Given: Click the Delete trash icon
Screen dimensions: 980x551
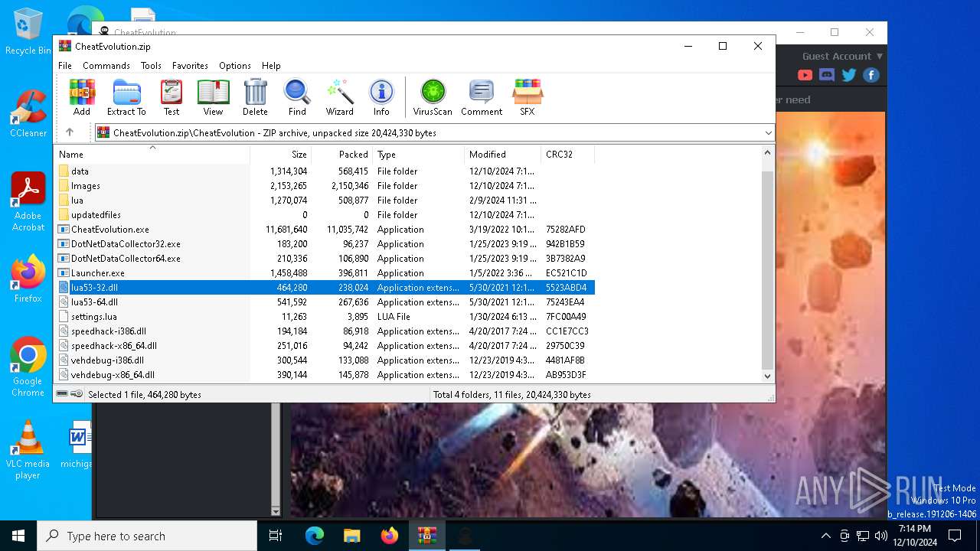Looking at the screenshot, I should (x=255, y=97).
